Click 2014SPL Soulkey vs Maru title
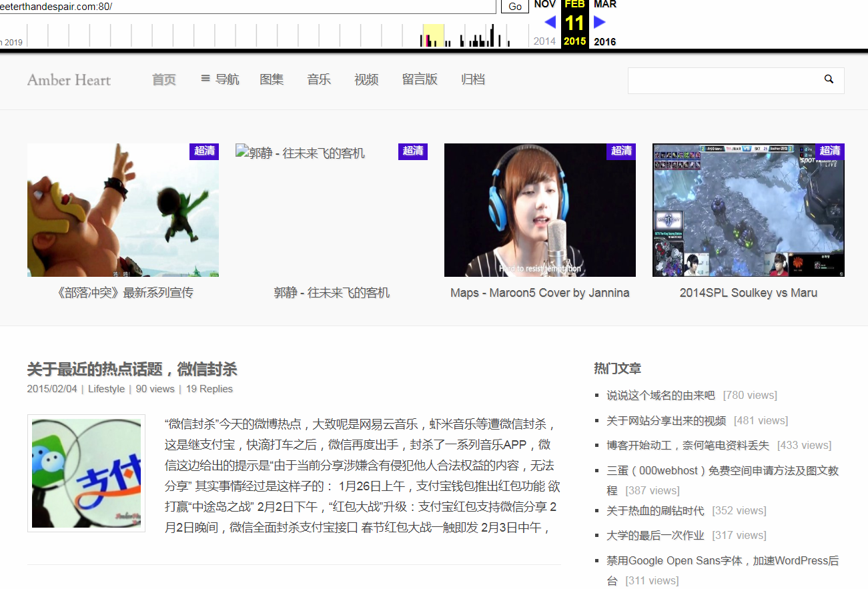The image size is (868, 589). [x=749, y=293]
